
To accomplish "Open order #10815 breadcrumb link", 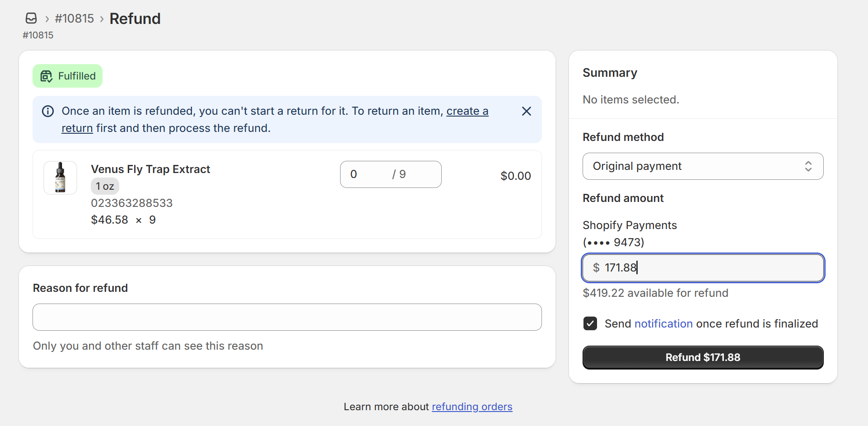I will point(74,19).
